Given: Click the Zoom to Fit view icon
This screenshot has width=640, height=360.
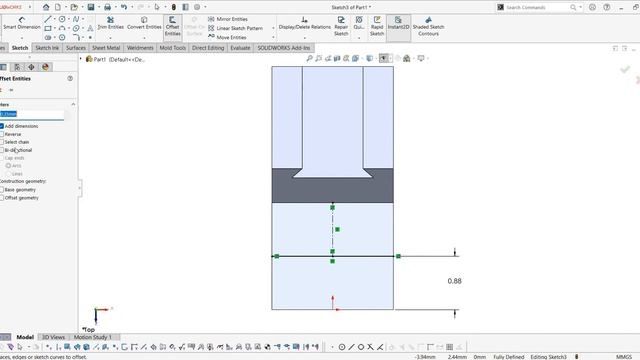Looking at the screenshot, I should coord(309,58).
